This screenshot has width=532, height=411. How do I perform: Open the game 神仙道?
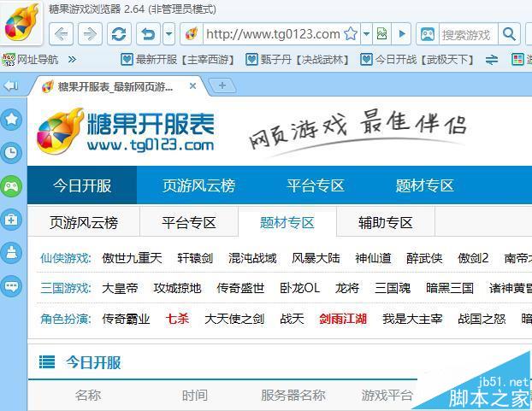(373, 258)
